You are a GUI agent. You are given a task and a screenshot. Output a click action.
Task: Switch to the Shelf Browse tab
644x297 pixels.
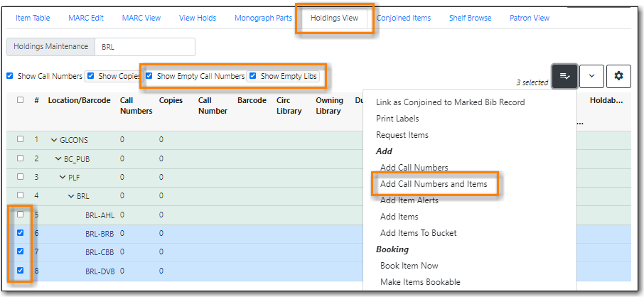[x=471, y=18]
